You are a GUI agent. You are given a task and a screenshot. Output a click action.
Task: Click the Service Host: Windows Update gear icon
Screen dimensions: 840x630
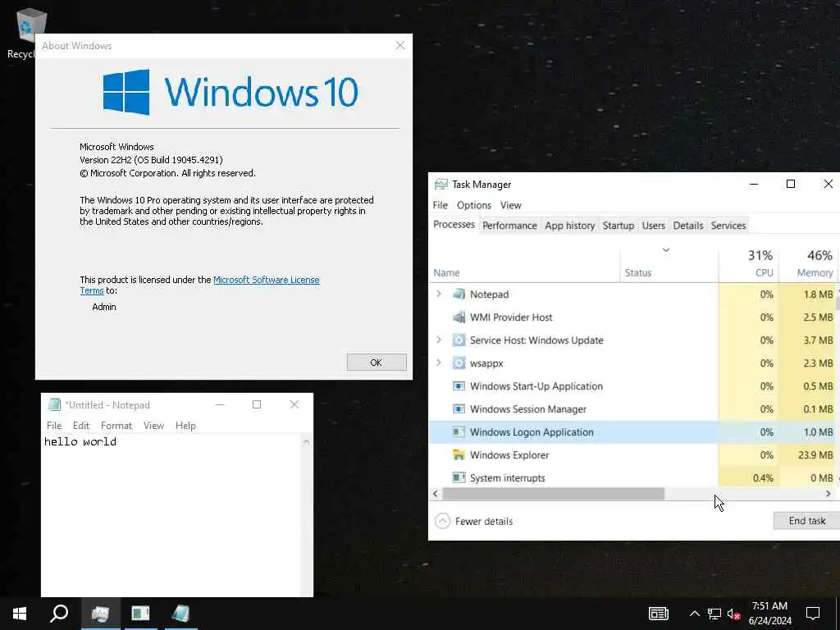459,340
